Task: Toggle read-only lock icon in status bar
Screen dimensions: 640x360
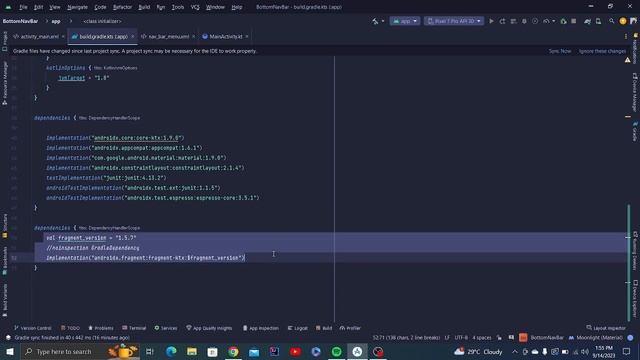Action: click(499, 338)
